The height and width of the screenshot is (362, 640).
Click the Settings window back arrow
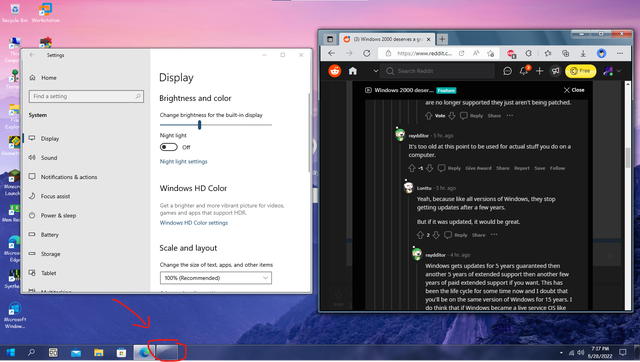pos(32,55)
